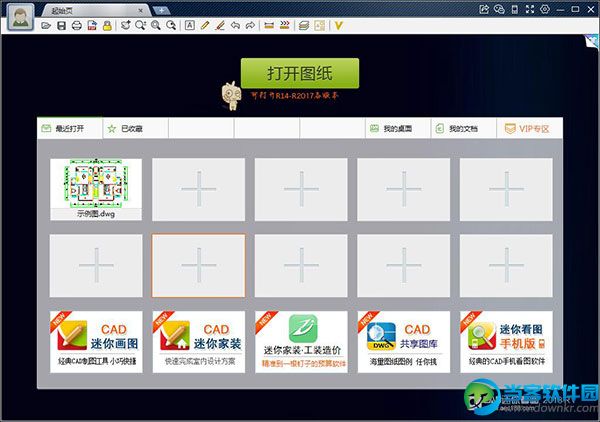Screen dimensions: 600x422
Task: Click empty plus slot directly below 示例图.dwg
Action: click(96, 266)
